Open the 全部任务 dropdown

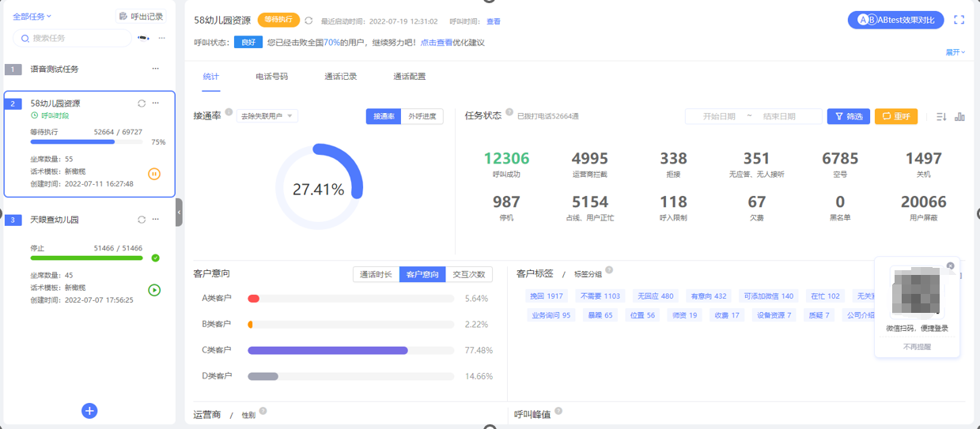(x=32, y=17)
